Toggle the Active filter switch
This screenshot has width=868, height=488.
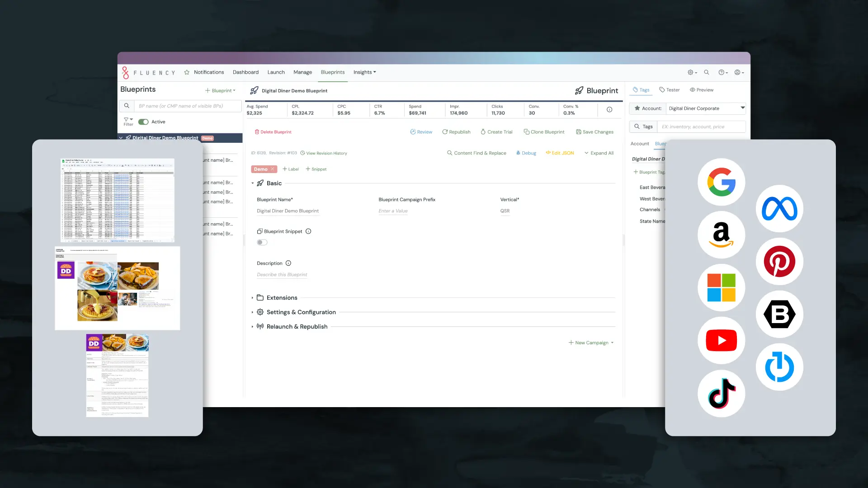point(143,122)
